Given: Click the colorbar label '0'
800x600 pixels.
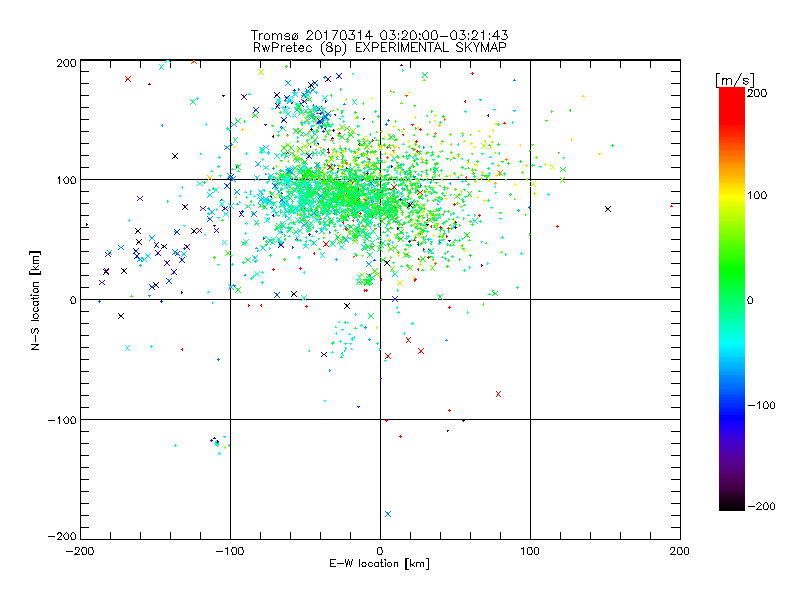Looking at the screenshot, I should 750,300.
